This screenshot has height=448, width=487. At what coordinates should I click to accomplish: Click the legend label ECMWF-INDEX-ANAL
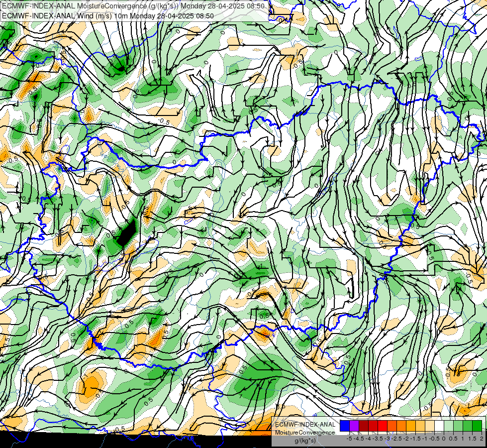(x=305, y=425)
